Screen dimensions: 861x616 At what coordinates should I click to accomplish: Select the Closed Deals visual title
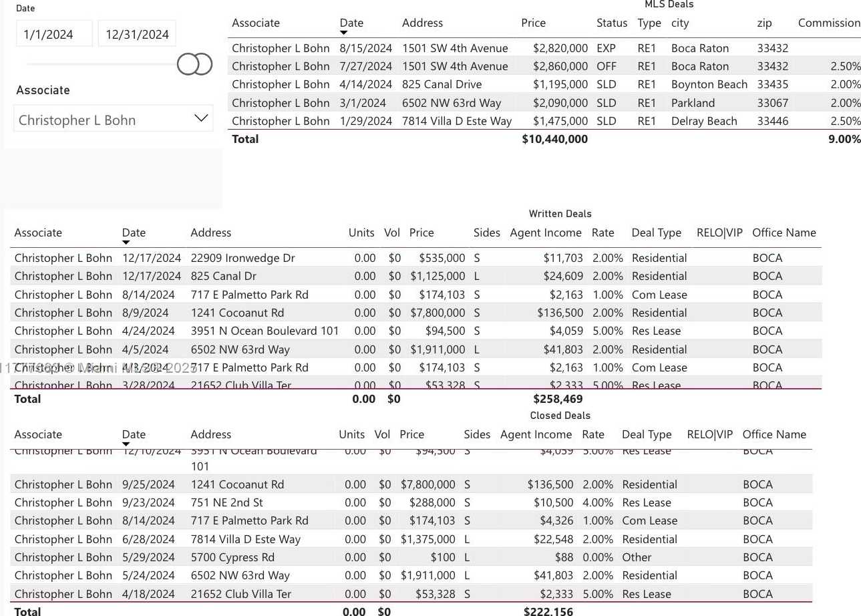click(x=560, y=416)
